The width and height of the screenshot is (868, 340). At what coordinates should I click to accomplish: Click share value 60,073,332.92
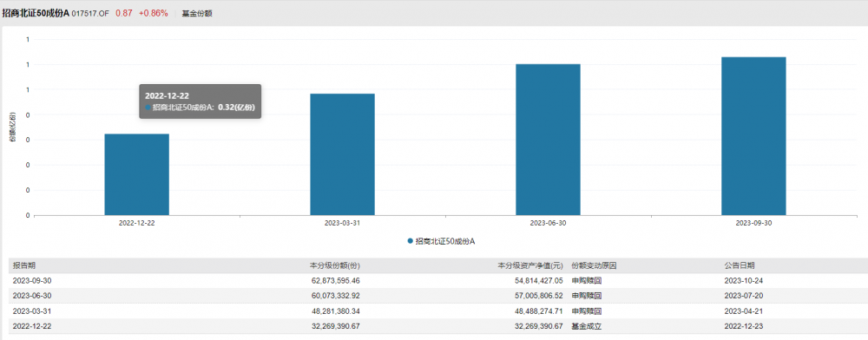tap(336, 296)
